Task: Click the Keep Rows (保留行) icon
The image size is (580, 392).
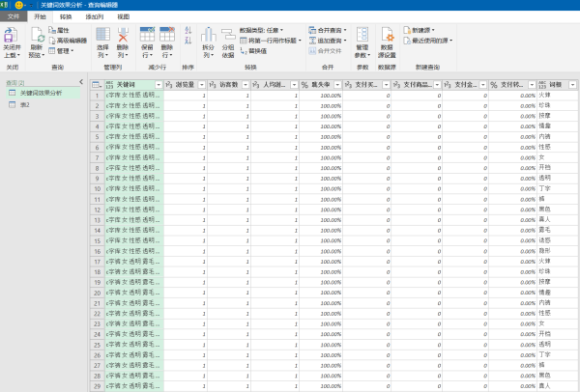Action: pyautogui.click(x=147, y=35)
